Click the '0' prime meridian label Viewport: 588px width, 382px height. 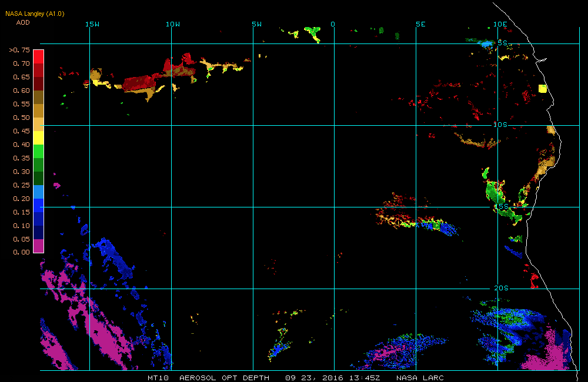333,24
